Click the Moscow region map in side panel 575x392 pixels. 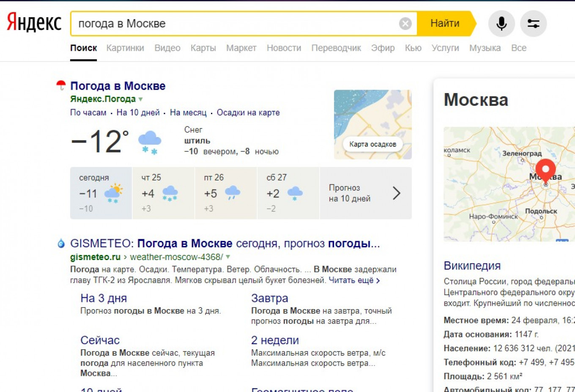click(509, 184)
